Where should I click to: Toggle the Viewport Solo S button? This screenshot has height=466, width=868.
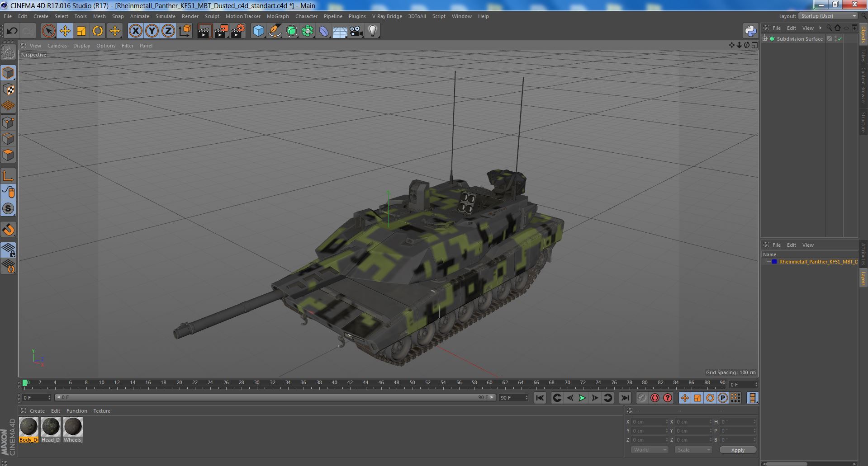point(8,208)
